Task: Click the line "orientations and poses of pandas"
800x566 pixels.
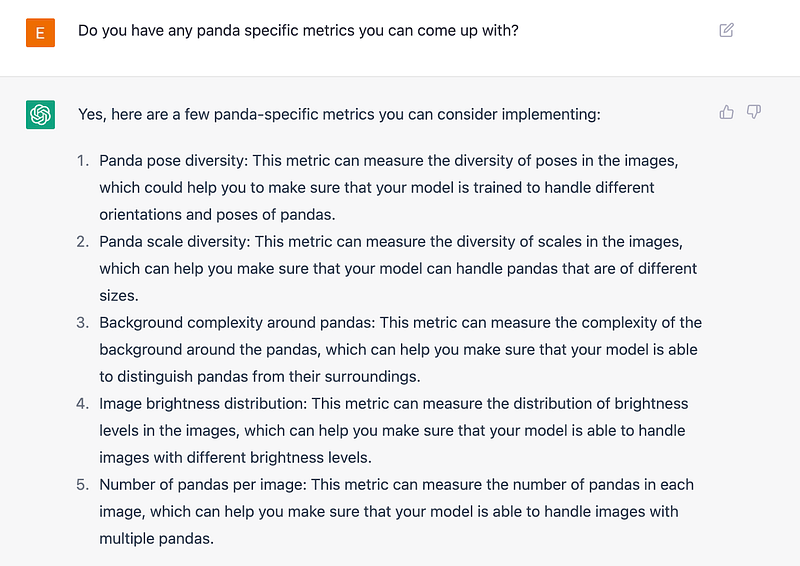Action: point(218,214)
